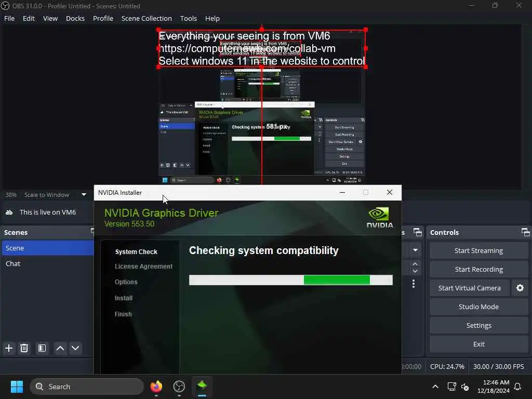Screen dimensions: 532x399
Task: Click the Install installer step
Action: tap(124, 298)
